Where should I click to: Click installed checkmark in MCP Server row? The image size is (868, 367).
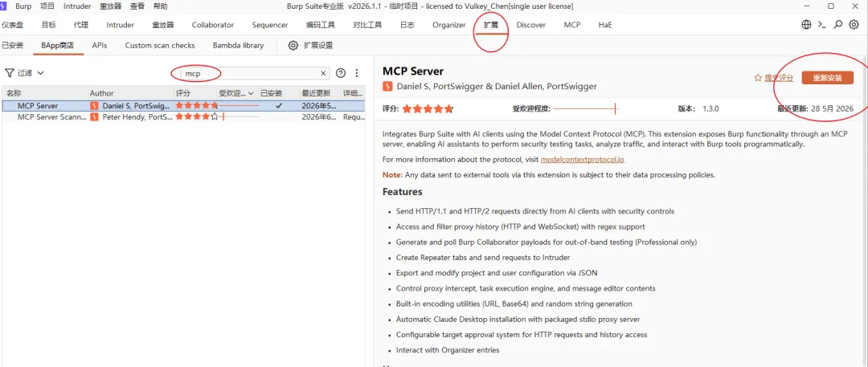click(279, 105)
